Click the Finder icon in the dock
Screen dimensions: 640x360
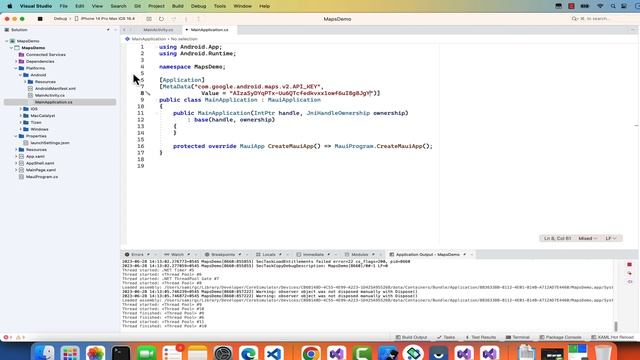click(x=44, y=353)
